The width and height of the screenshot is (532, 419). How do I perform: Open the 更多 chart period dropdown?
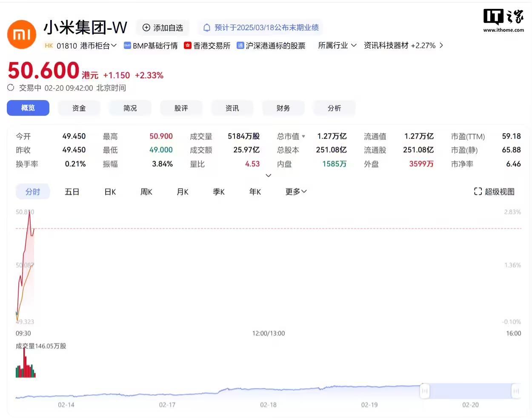point(295,191)
